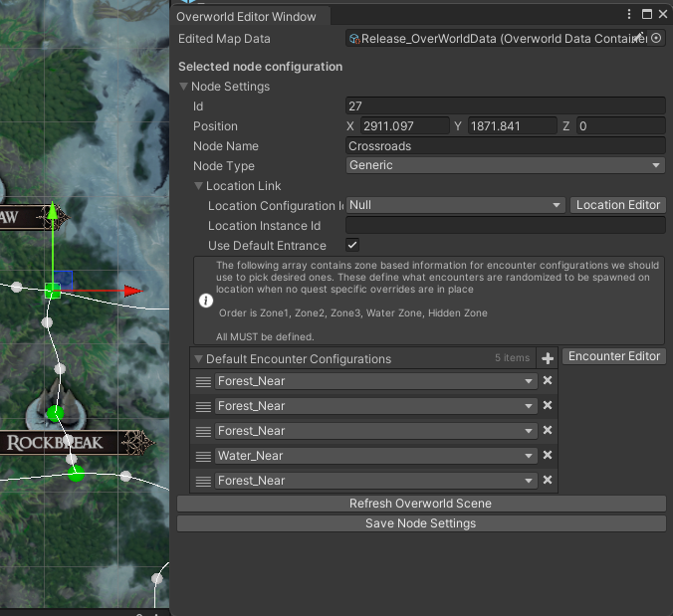This screenshot has width=673, height=616.
Task: Grab the reorder handle of the second Forest_Near row
Action: 203,406
